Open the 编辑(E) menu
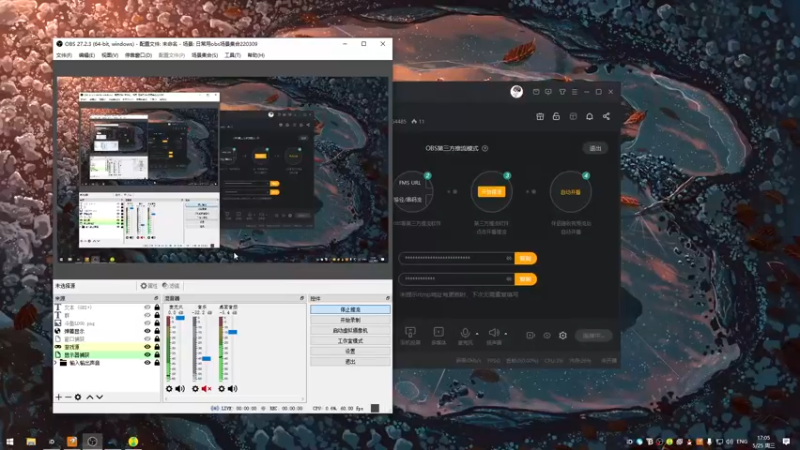 [x=87, y=55]
